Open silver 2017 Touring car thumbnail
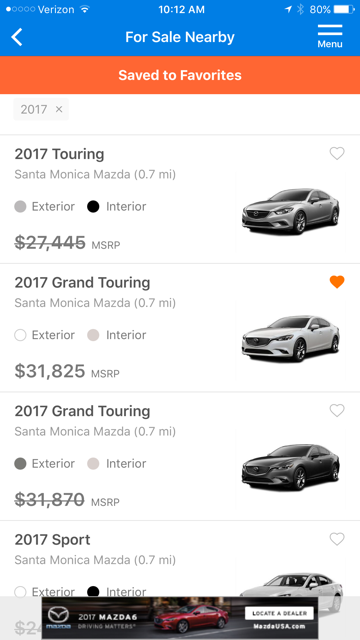360x640 pixels. pos(290,211)
